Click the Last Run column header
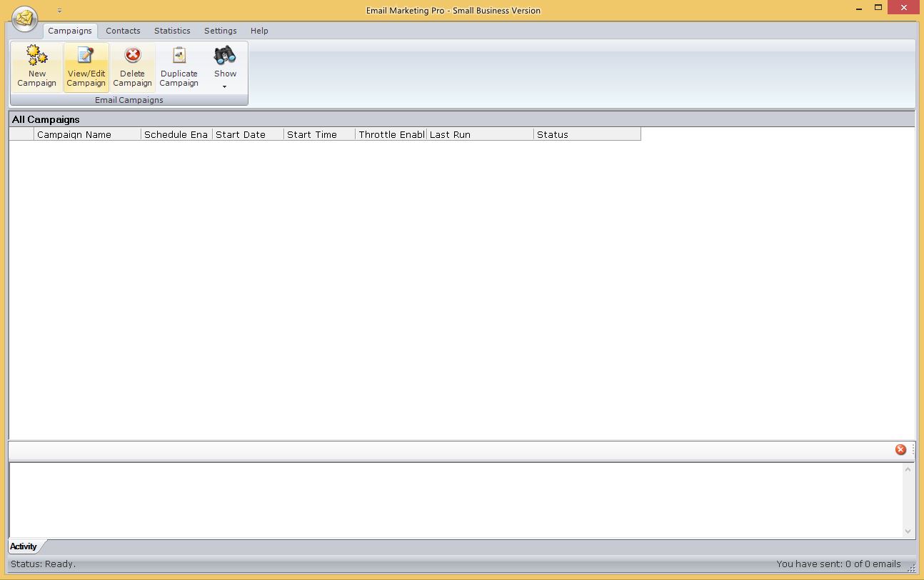This screenshot has height=580, width=924. click(x=450, y=134)
